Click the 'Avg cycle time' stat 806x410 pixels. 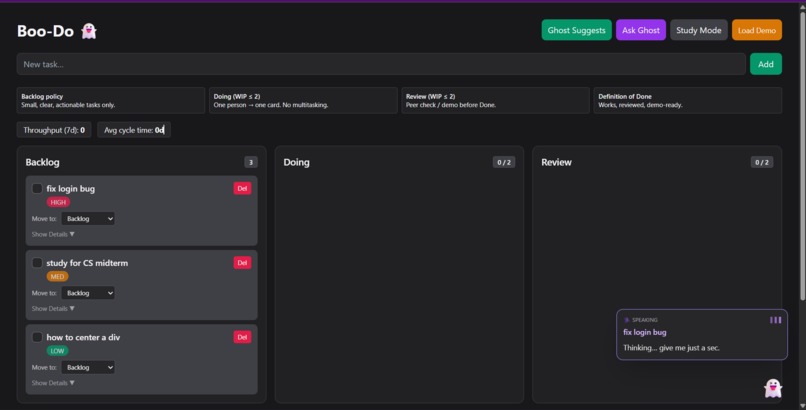click(x=134, y=130)
